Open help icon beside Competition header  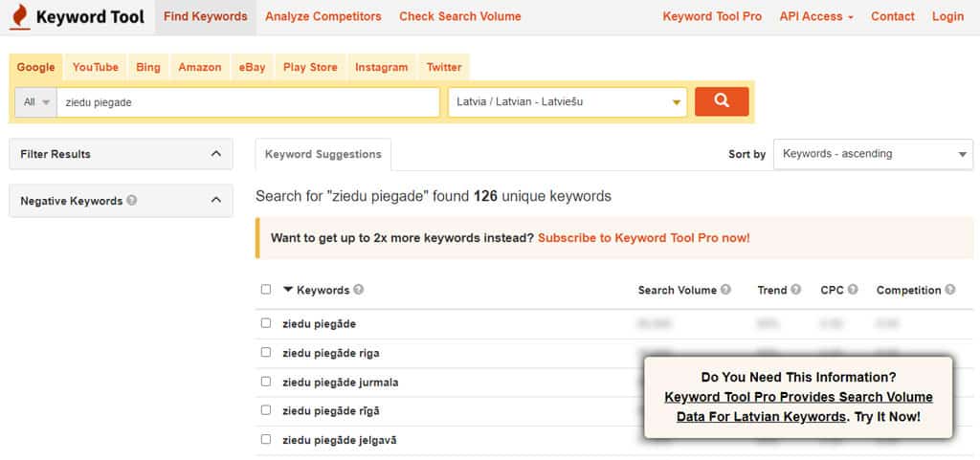tap(950, 290)
